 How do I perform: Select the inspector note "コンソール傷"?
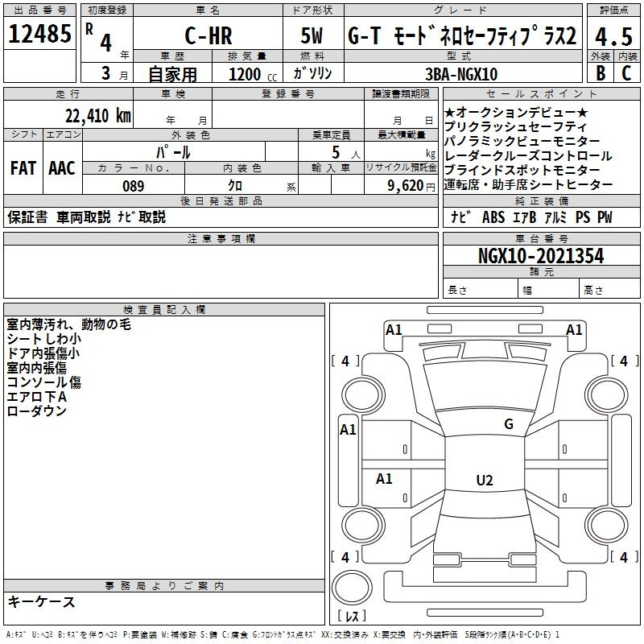[44, 382]
